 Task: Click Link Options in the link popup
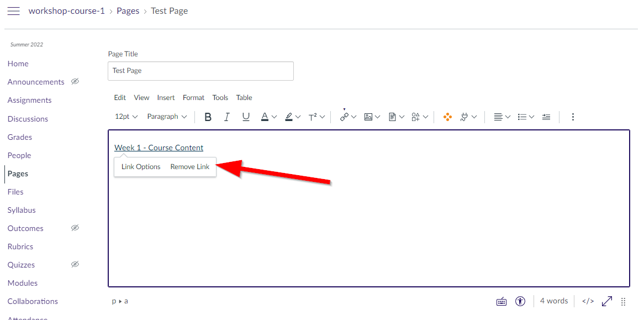(141, 167)
